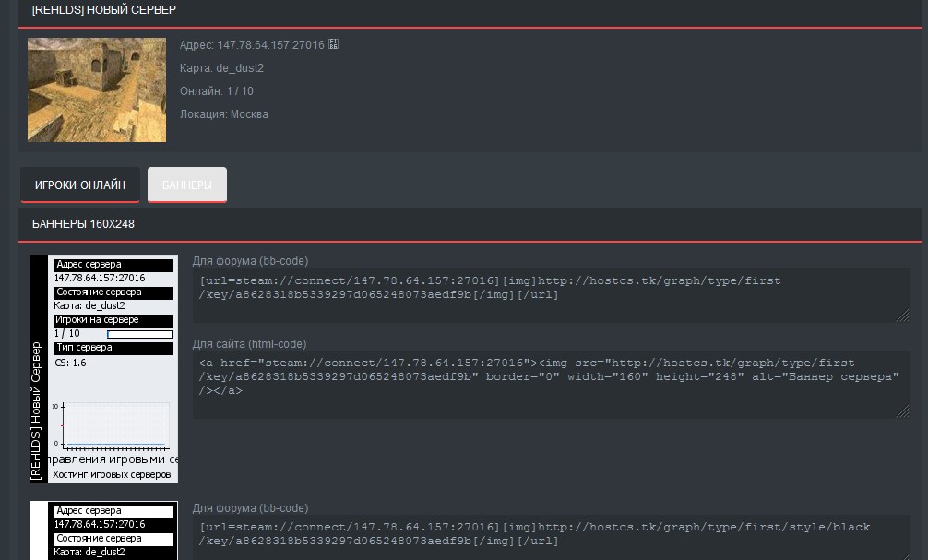Click the copy icon beside the server address
This screenshot has height=560, width=928.
click(333, 44)
